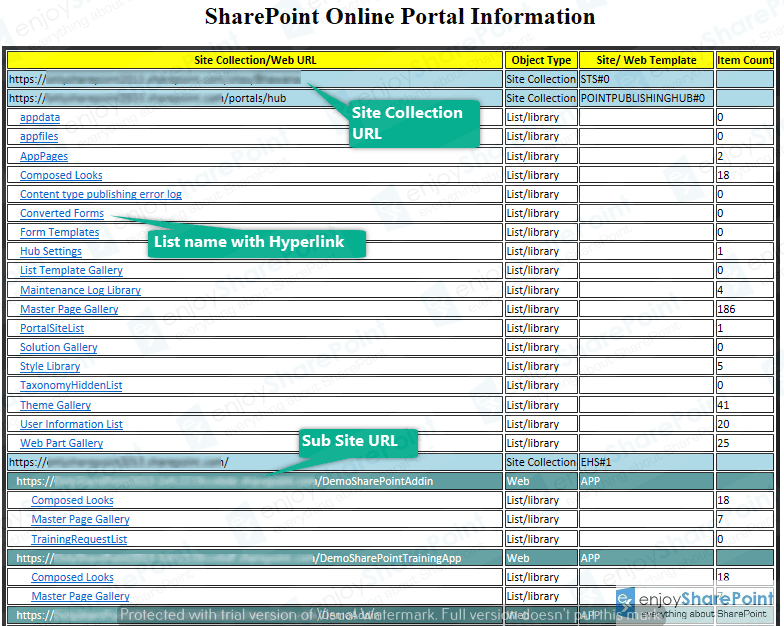Select the item count 41 cell
The image size is (784, 626).
744,405
